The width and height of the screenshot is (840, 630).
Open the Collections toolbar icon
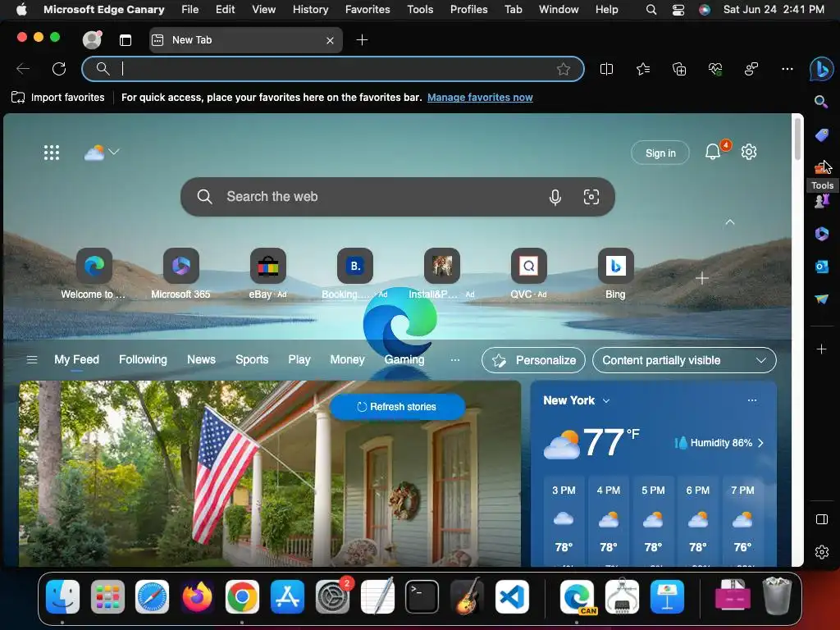(678, 69)
